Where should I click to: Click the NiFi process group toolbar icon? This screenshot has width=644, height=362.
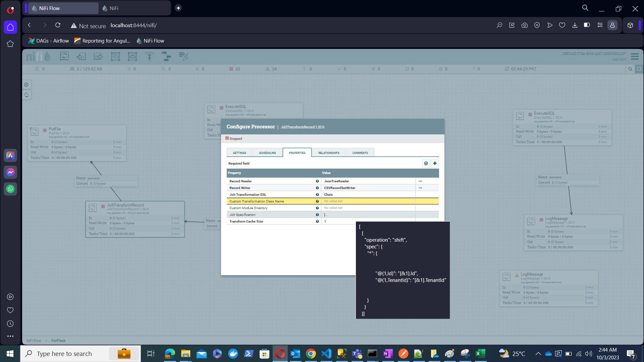115,56
